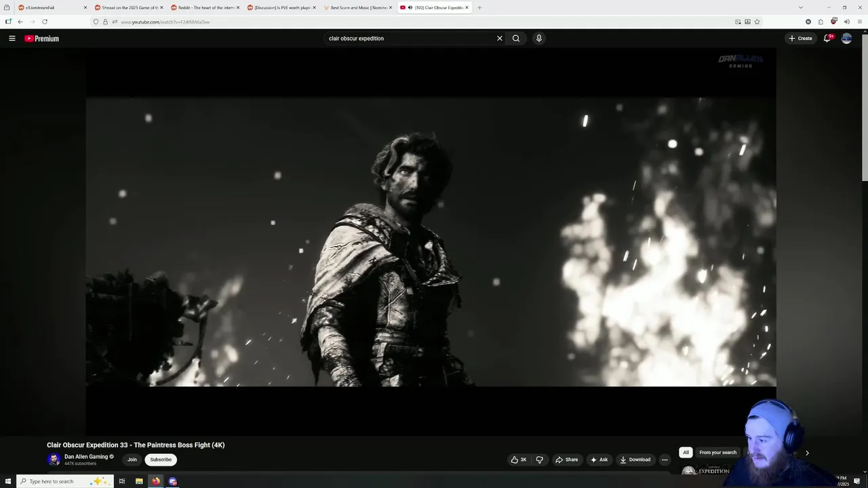
Task: Select the All filter chip
Action: 686,452
